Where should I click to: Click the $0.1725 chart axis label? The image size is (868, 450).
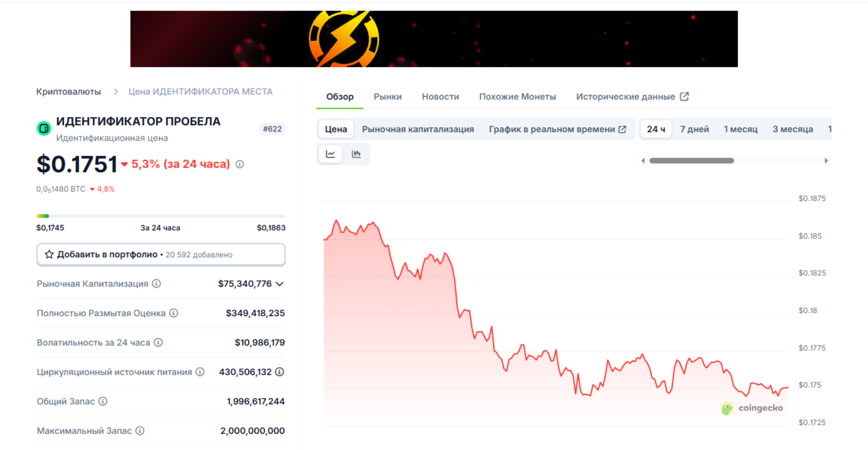[812, 422]
